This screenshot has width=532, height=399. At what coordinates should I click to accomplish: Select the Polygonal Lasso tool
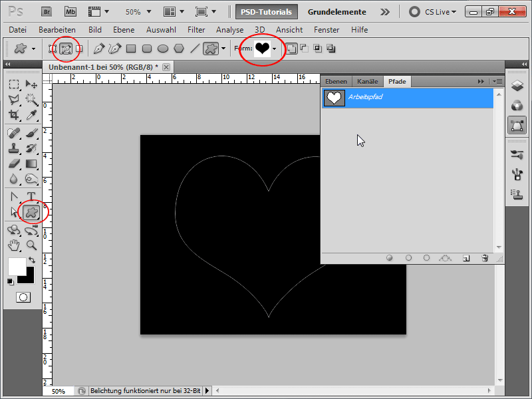click(14, 99)
